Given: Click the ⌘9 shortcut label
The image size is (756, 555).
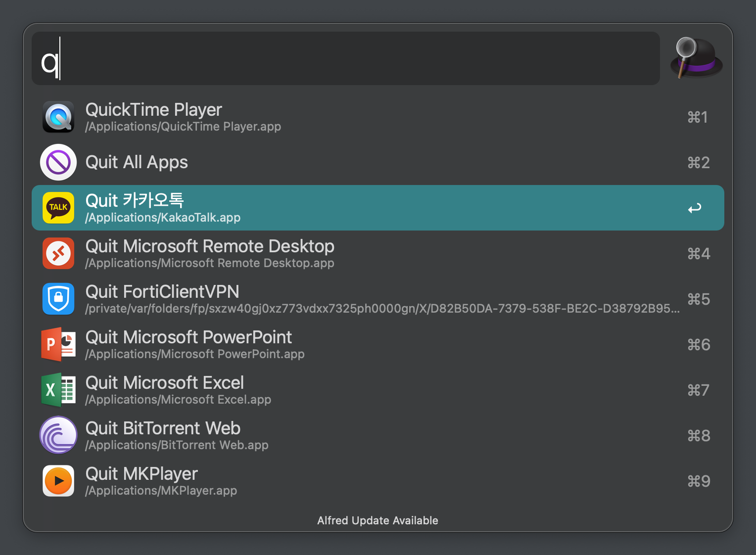Looking at the screenshot, I should [699, 481].
